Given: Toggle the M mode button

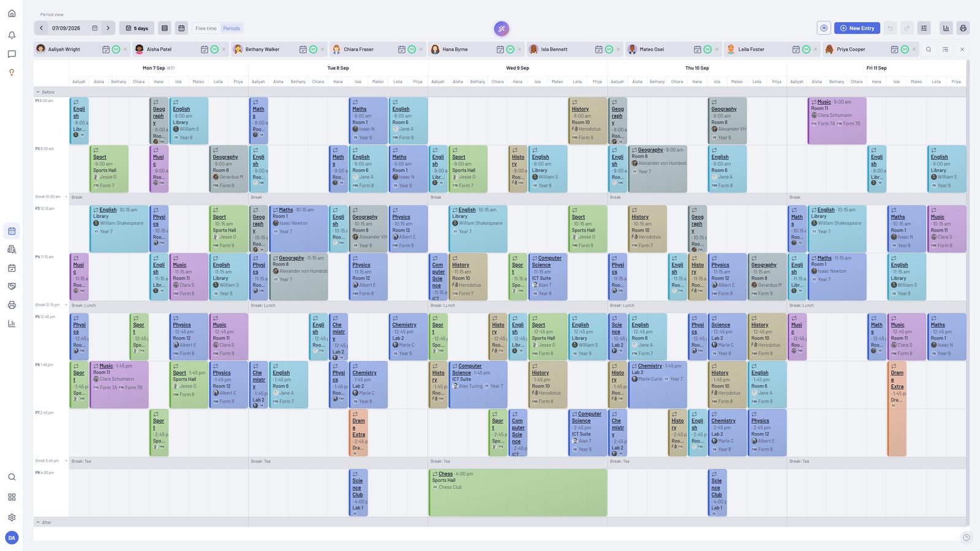Looking at the screenshot, I should [824, 28].
